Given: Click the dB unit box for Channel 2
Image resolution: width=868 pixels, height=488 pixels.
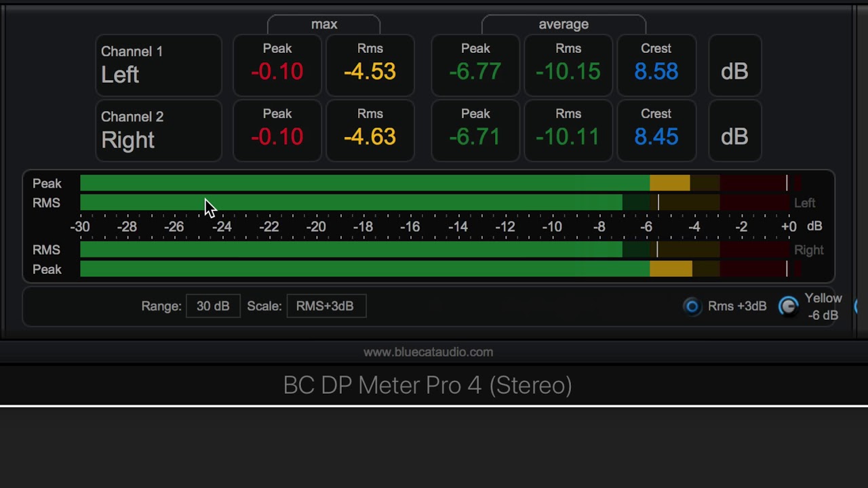Looking at the screenshot, I should pos(735,131).
